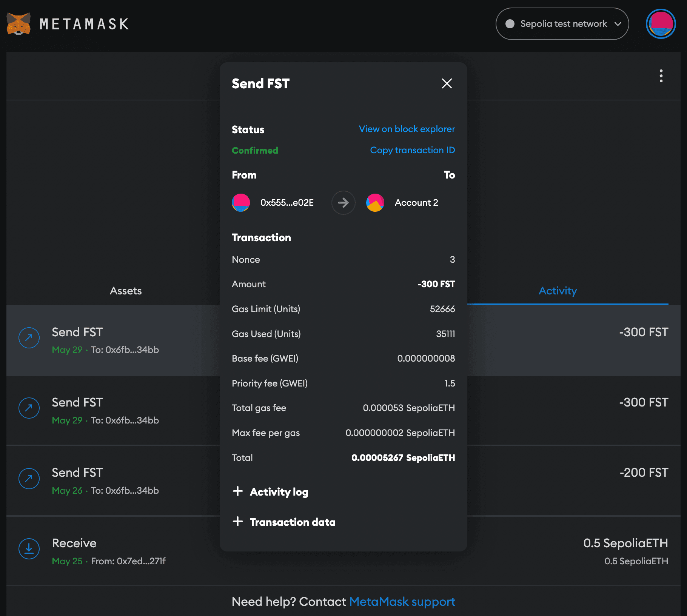Close the Send FST details popup

tap(447, 83)
